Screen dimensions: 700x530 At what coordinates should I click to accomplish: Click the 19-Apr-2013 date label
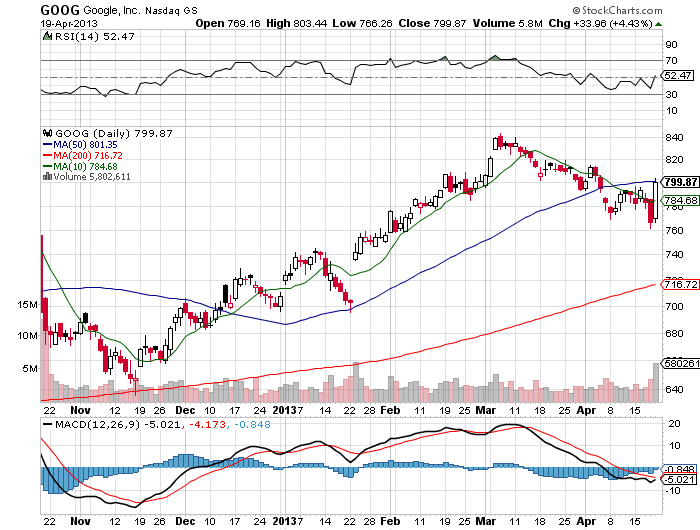[x=69, y=24]
